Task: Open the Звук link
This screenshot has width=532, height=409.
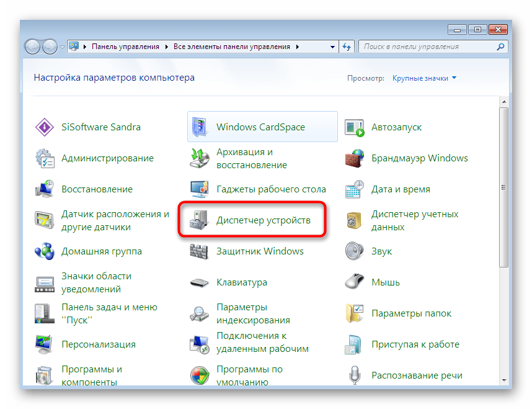Action: coord(381,251)
